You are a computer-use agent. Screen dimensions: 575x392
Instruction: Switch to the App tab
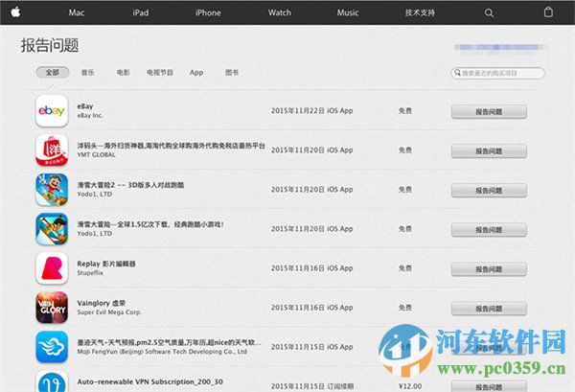196,72
